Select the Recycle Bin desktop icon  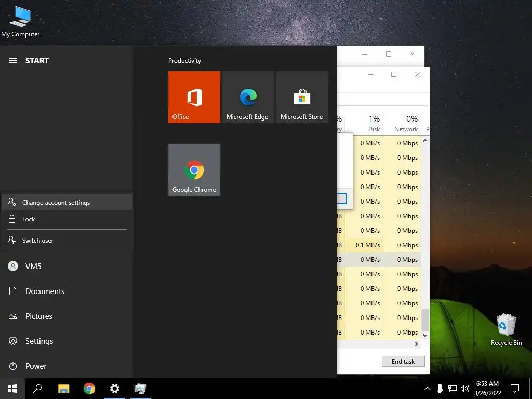coord(506,330)
